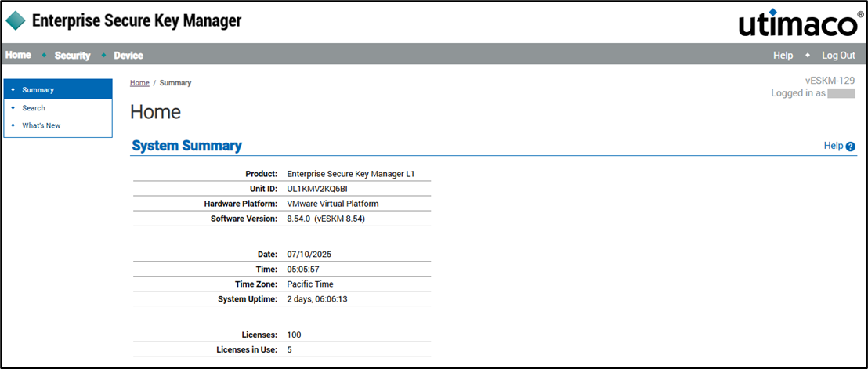868x369 pixels.
Task: Open Search in the left sidebar
Action: coord(34,108)
